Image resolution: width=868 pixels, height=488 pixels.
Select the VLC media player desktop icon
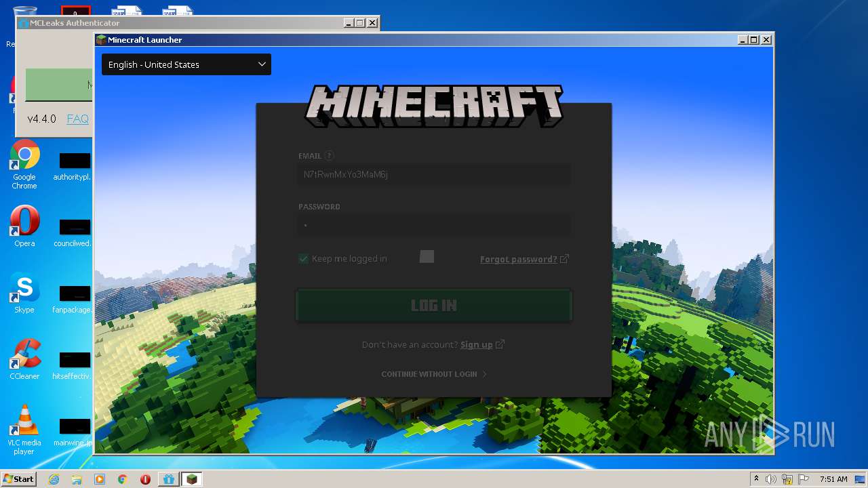coord(24,429)
